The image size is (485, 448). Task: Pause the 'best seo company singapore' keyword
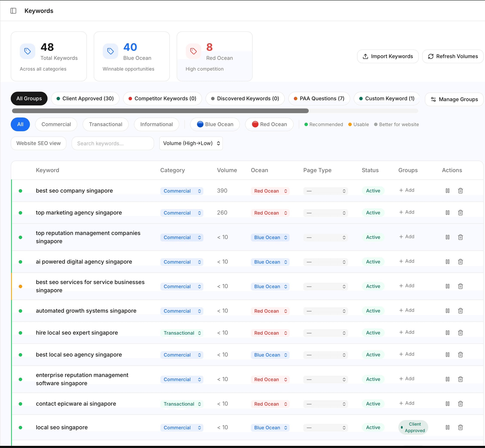point(447,191)
